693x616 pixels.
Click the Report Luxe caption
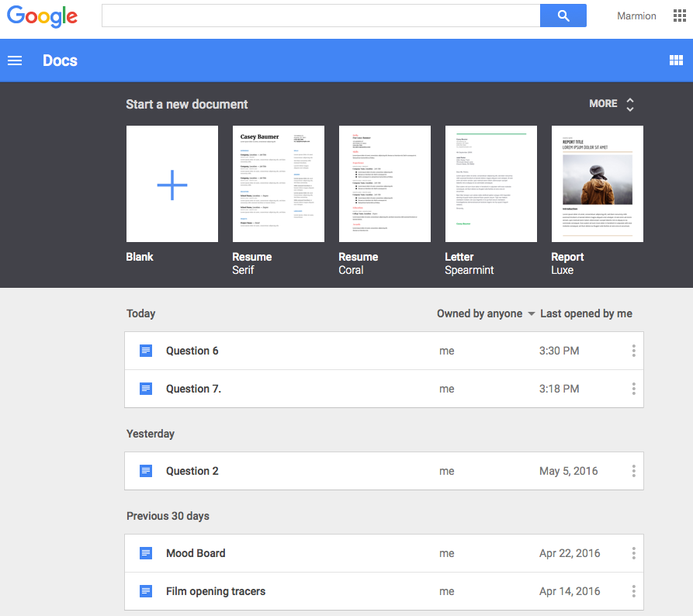click(567, 263)
